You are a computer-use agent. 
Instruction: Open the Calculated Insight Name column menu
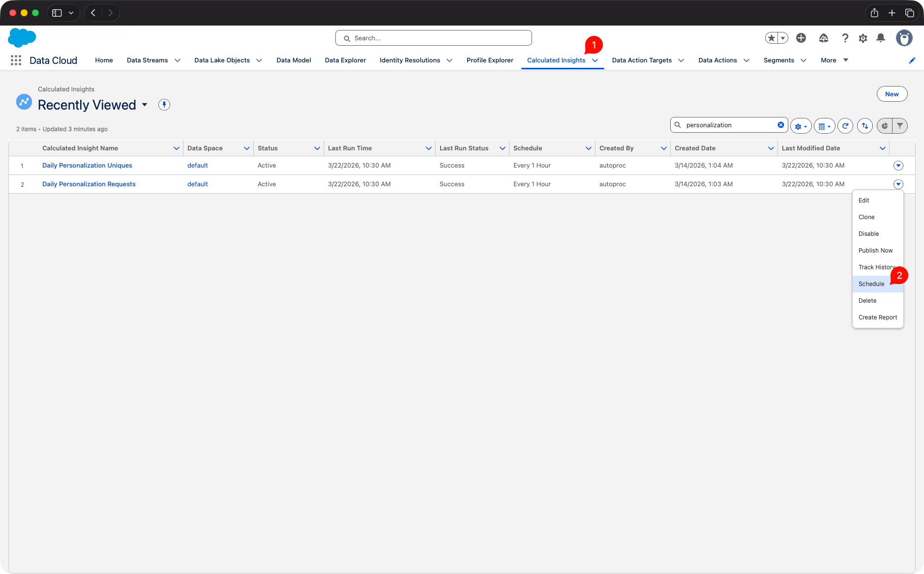pos(176,148)
